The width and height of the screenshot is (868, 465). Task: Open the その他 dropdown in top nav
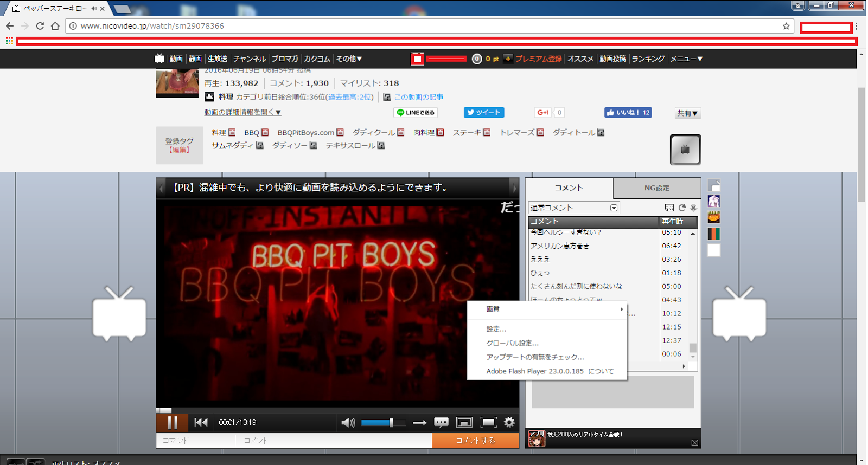(349, 59)
